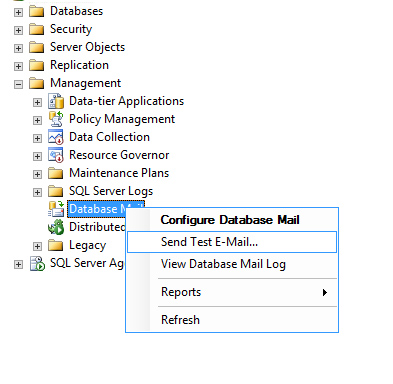Image resolution: width=393 pixels, height=384 pixels.
Task: Click the Resource Governor icon
Action: 56,155
